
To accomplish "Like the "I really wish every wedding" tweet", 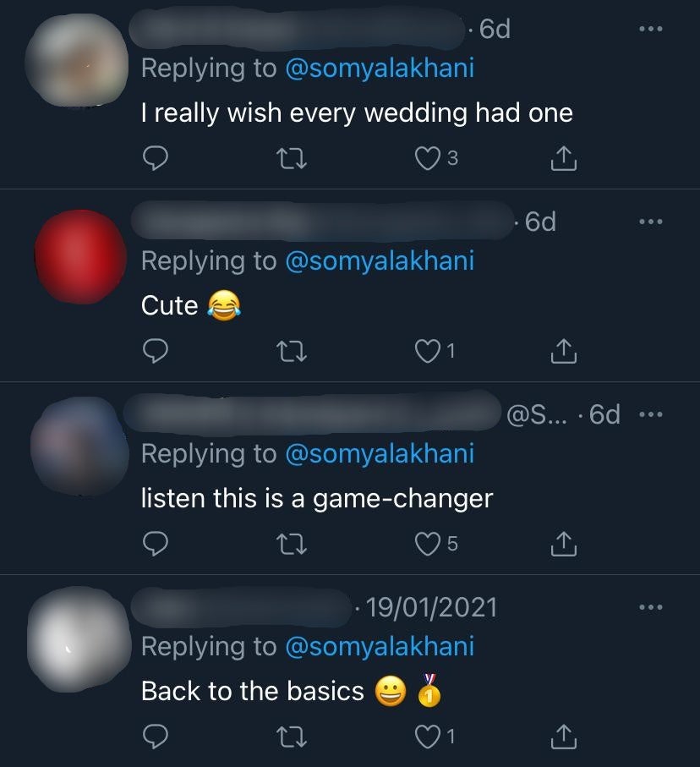I will (x=430, y=158).
